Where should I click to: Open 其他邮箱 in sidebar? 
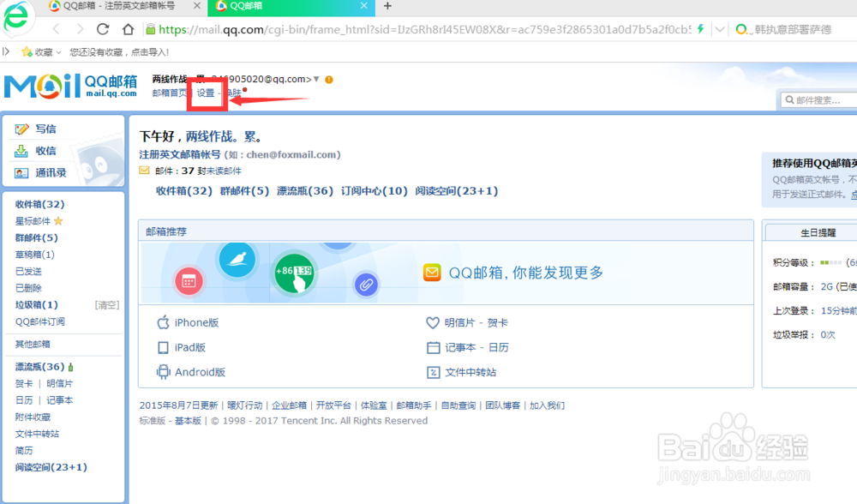pos(33,344)
